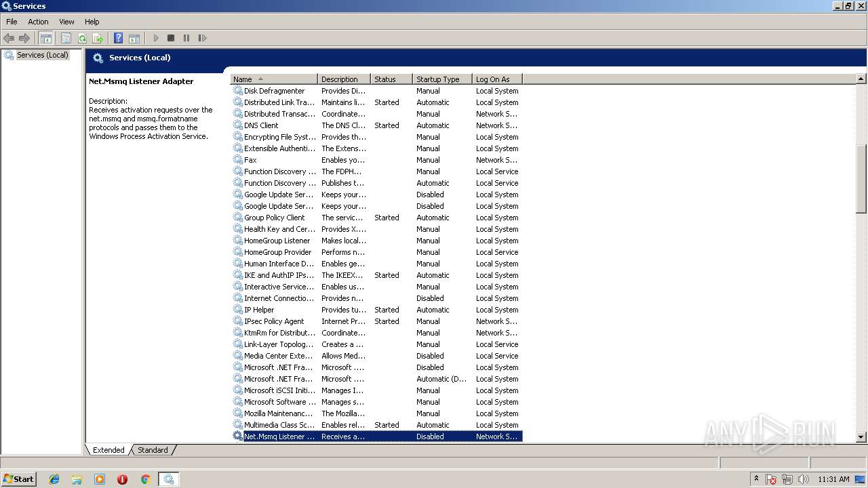Screen dimensions: 868x488
Task: Switch to the Extended tab
Action: (x=108, y=450)
